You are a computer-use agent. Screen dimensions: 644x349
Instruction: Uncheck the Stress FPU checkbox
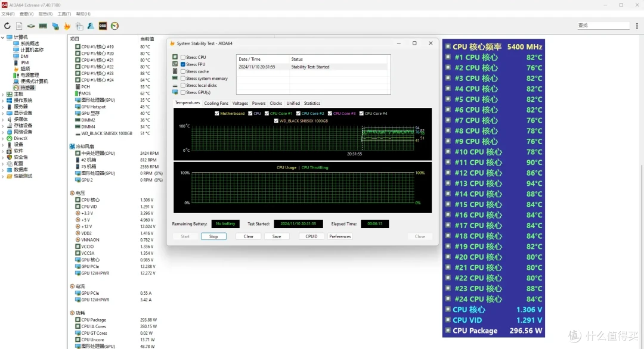click(183, 64)
